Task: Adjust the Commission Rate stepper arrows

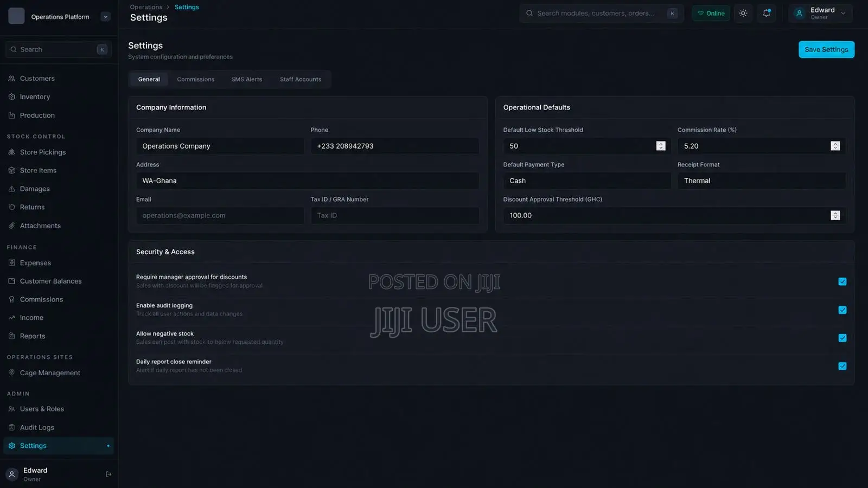Action: [835, 146]
